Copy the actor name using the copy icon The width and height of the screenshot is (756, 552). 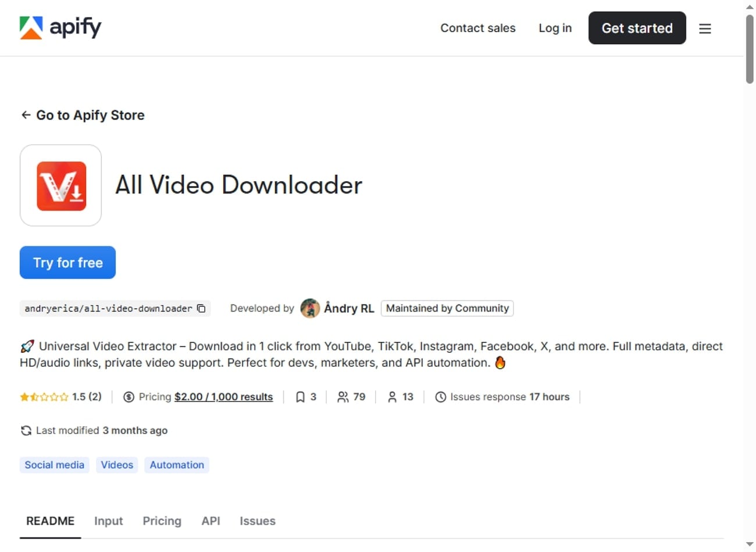click(x=201, y=309)
